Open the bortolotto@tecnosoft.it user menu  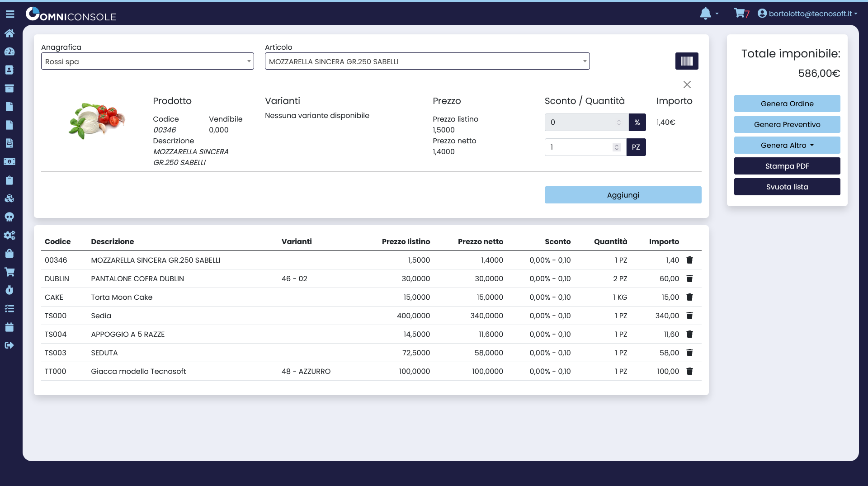(808, 14)
